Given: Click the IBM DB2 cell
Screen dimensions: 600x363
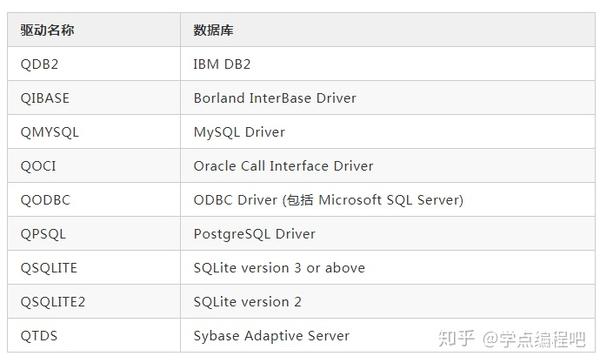Looking at the screenshot, I should pos(222,64).
